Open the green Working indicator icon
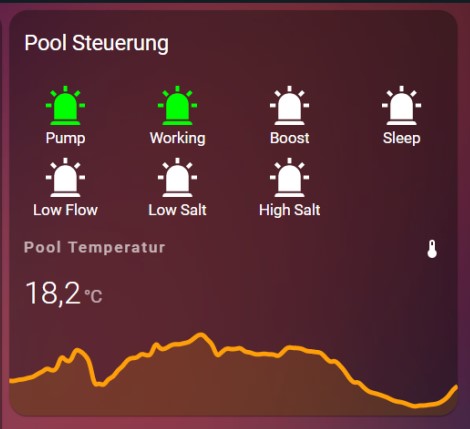 pyautogui.click(x=177, y=106)
